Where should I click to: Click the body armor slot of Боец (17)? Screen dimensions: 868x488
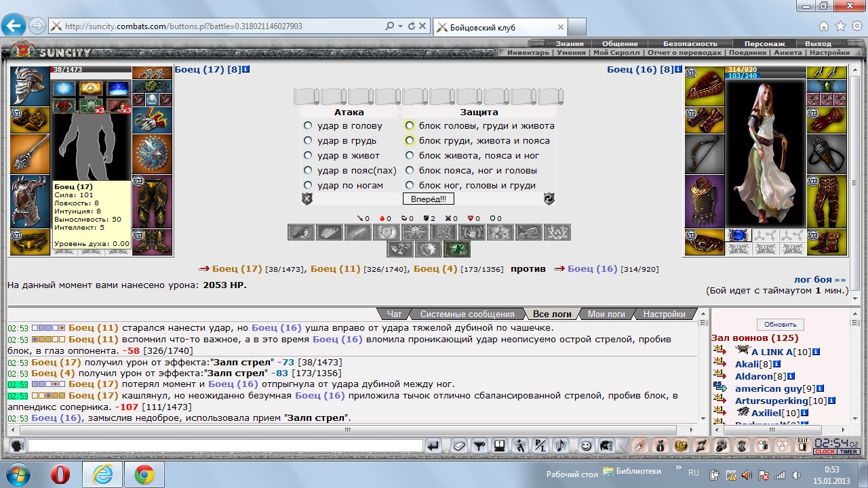[x=30, y=201]
